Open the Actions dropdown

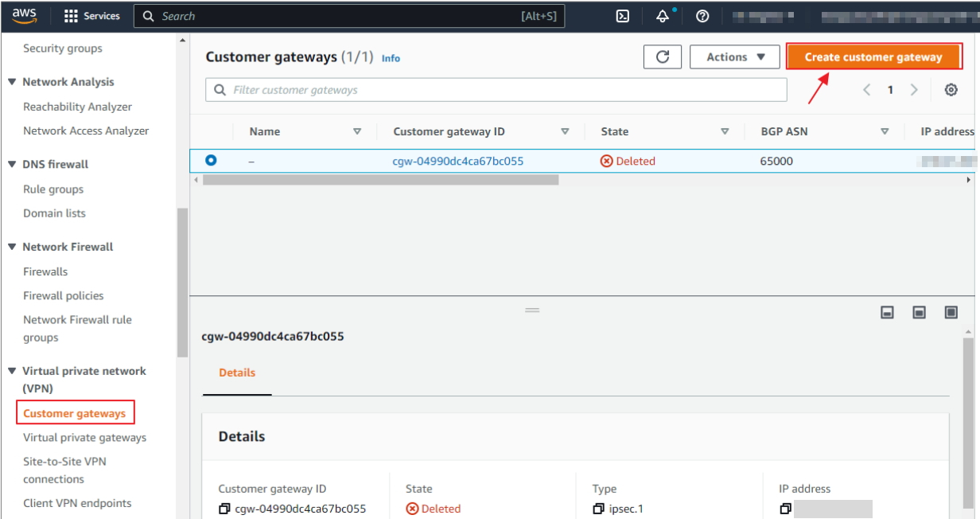pos(735,57)
